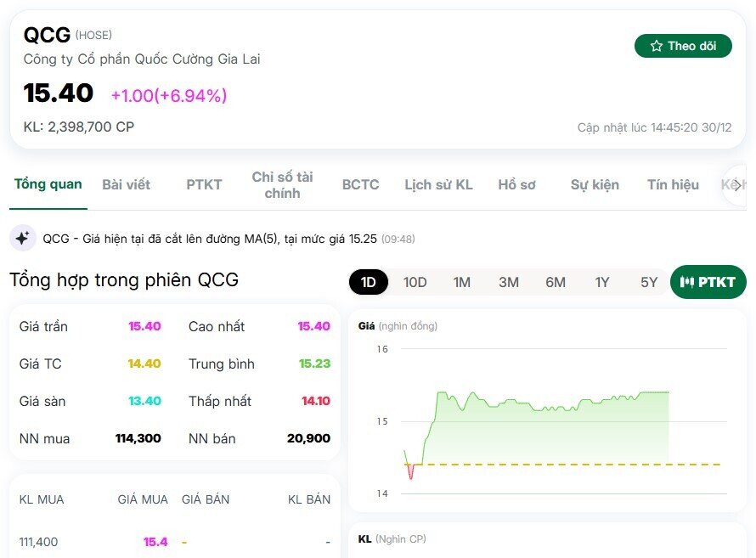The height and width of the screenshot is (558, 756).
Task: Open the Bài viết tab
Action: 127,184
